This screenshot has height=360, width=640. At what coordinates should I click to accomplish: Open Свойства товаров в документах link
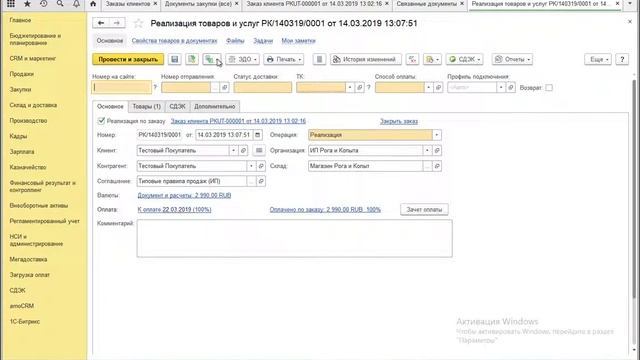pos(175,41)
